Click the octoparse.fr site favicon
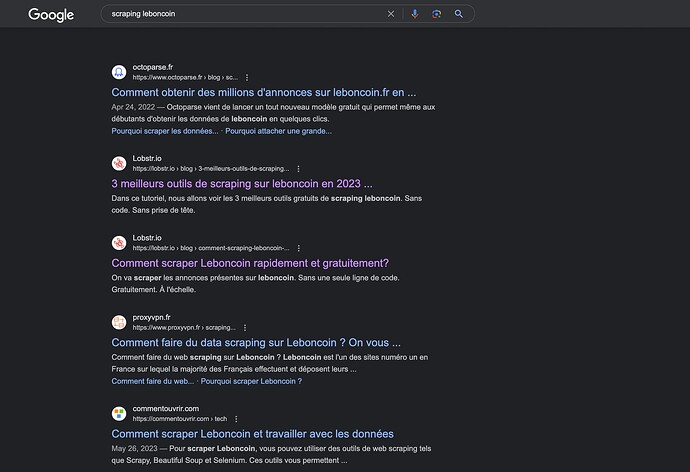Image resolution: width=690 pixels, height=472 pixels. (x=118, y=72)
